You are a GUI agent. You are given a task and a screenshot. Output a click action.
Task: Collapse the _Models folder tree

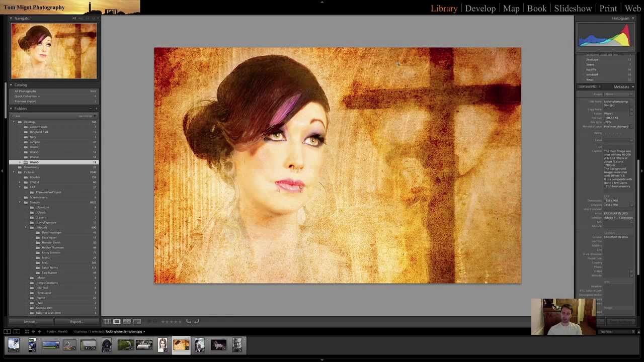coord(26,227)
